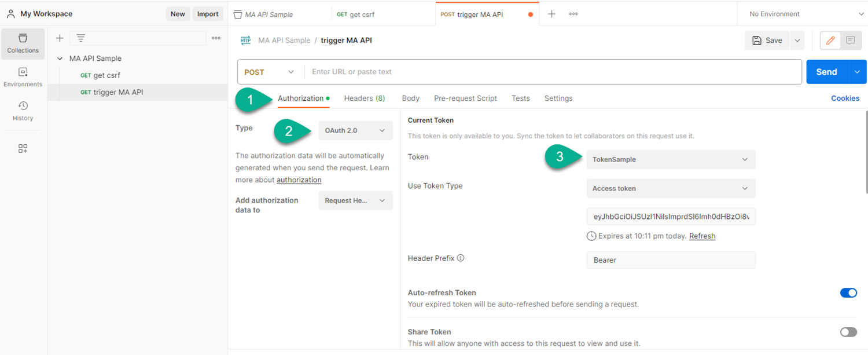Screen dimensions: 868x355
Task: Open the OAuth 2.0 type dropdown
Action: click(x=355, y=130)
